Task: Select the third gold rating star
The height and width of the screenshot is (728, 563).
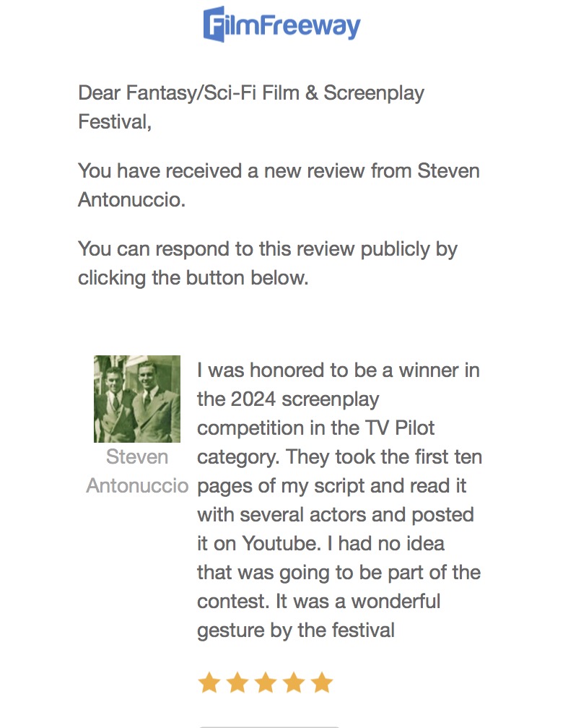Action: tap(265, 682)
